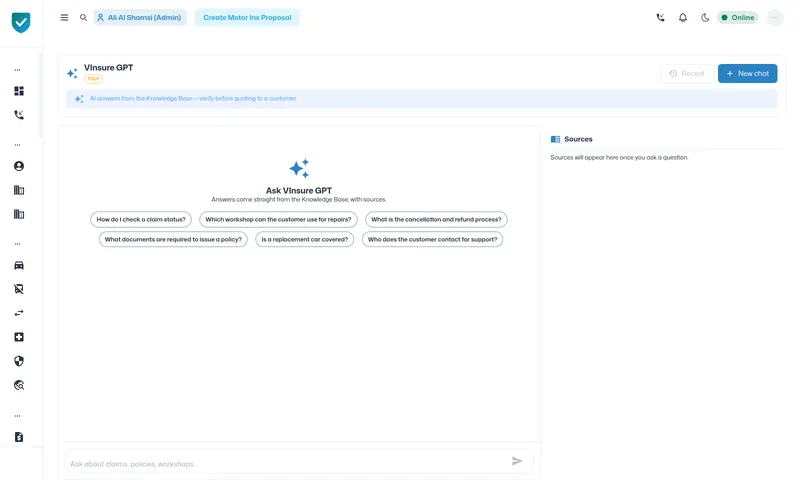Open the shield icon in the sidebar
This screenshot has height=480, width=800.
(x=19, y=361)
